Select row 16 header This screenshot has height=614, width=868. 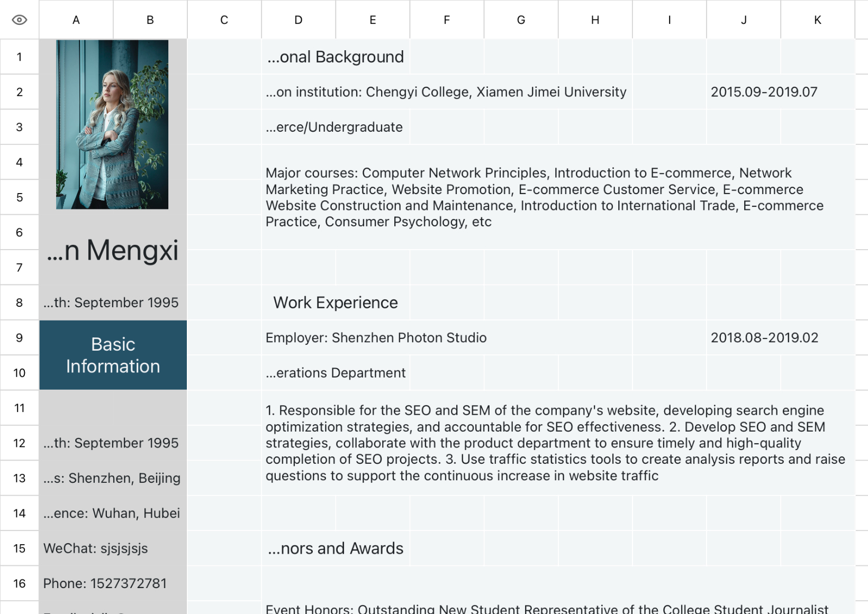[x=20, y=583]
